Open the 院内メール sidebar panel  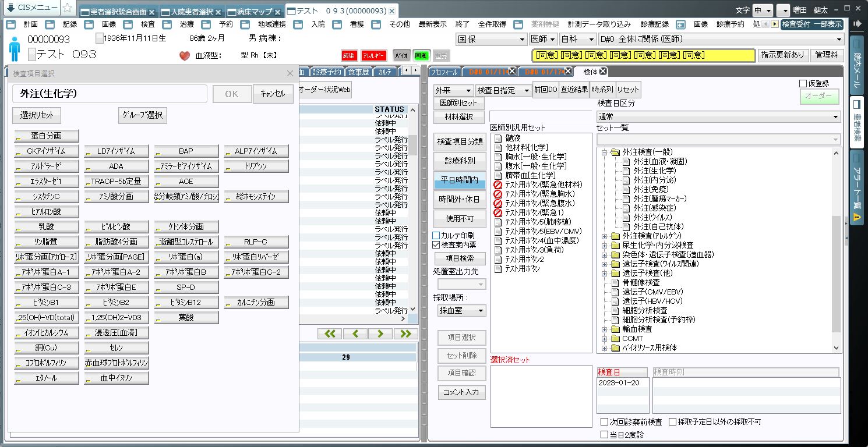[x=856, y=64]
